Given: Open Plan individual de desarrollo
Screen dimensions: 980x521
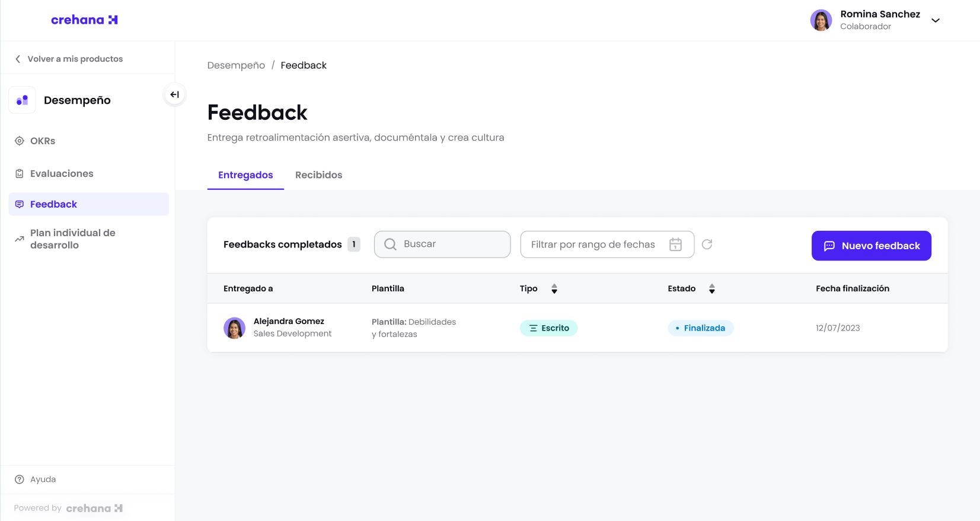Looking at the screenshot, I should pyautogui.click(x=72, y=239).
